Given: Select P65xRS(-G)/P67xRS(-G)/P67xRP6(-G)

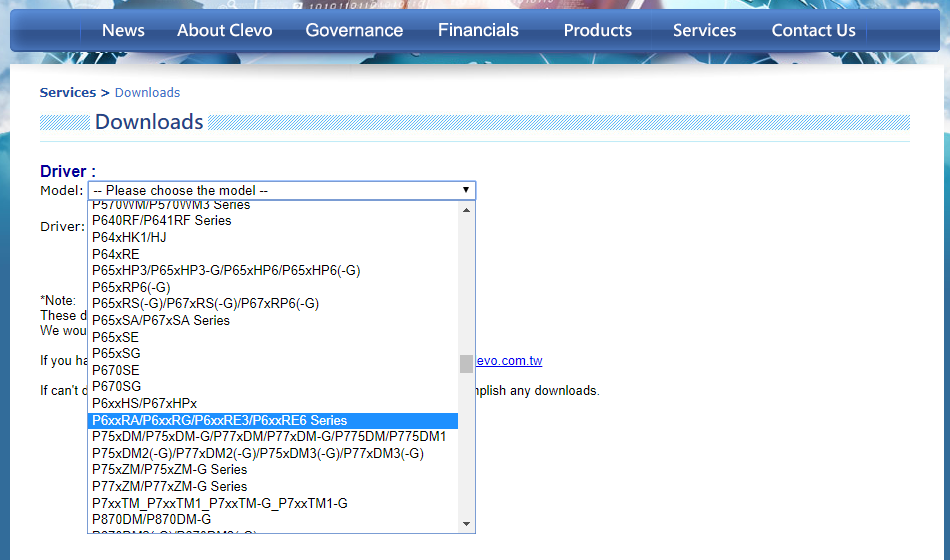Looking at the screenshot, I should [273, 304].
